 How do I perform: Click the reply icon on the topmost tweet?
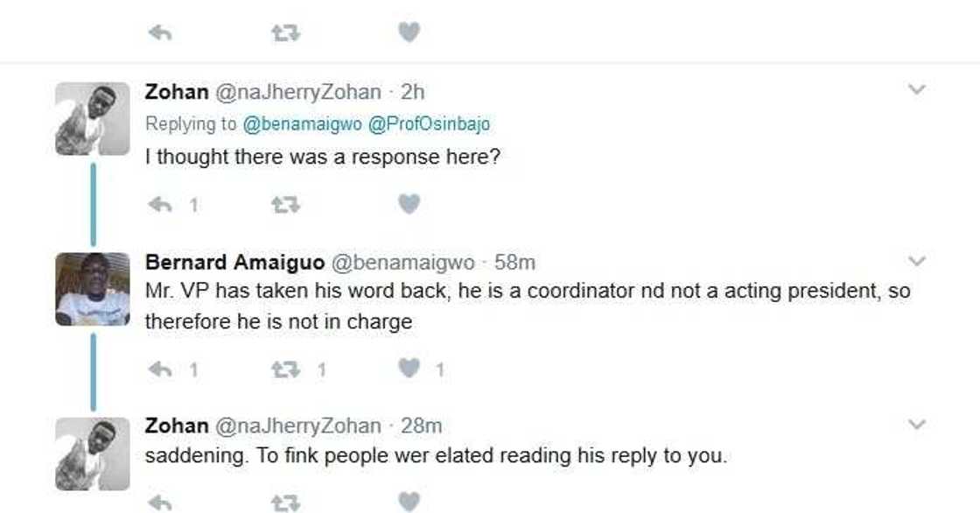click(160, 33)
